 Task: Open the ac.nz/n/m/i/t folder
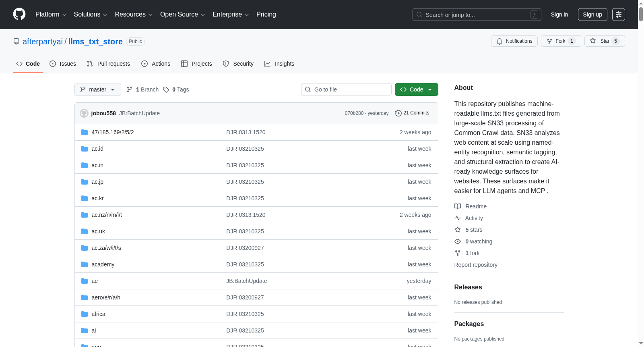(x=107, y=215)
